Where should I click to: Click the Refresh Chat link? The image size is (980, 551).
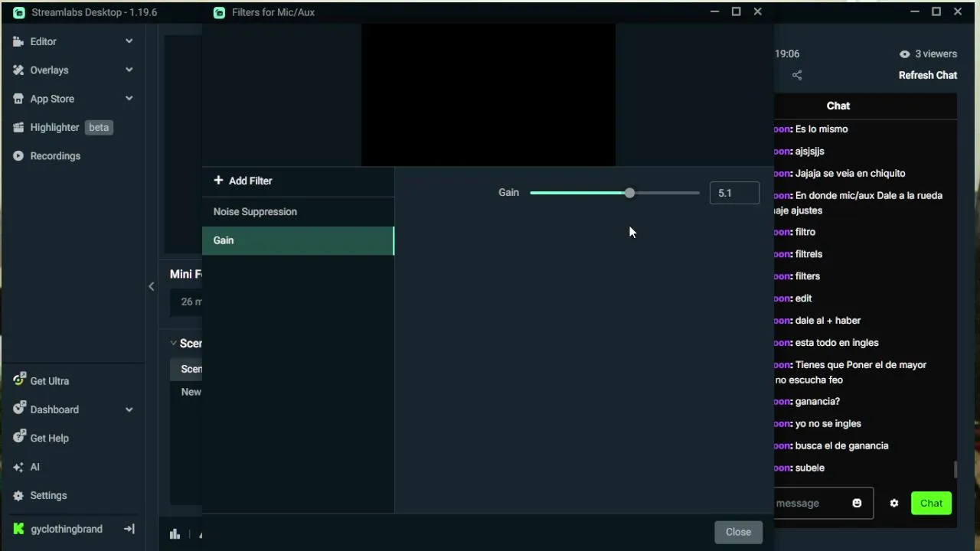928,75
